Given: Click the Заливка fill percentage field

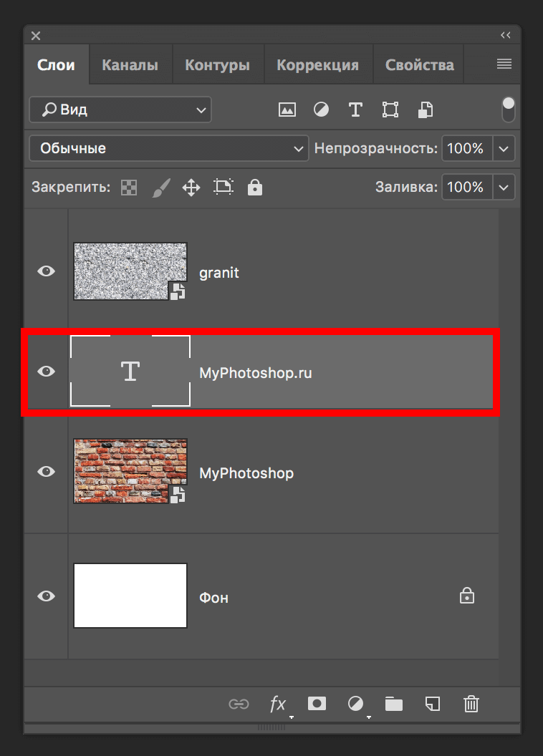Looking at the screenshot, I should [465, 188].
